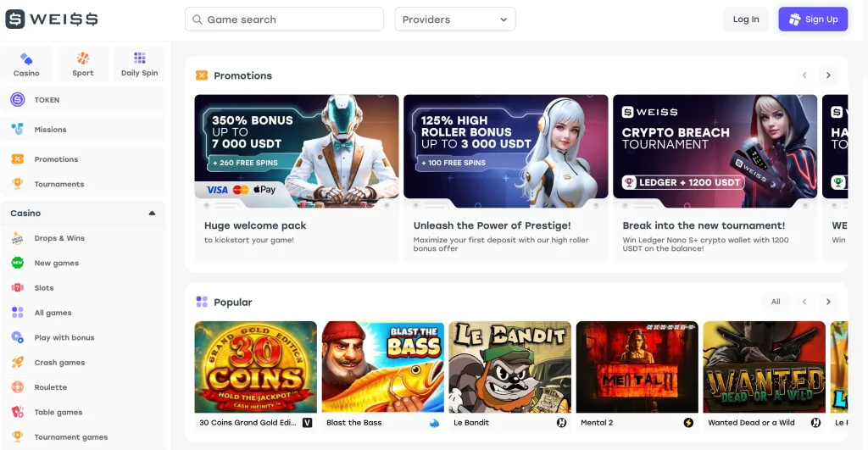This screenshot has height=450, width=868.
Task: Click the Table games cards icon
Action: [x=18, y=412]
